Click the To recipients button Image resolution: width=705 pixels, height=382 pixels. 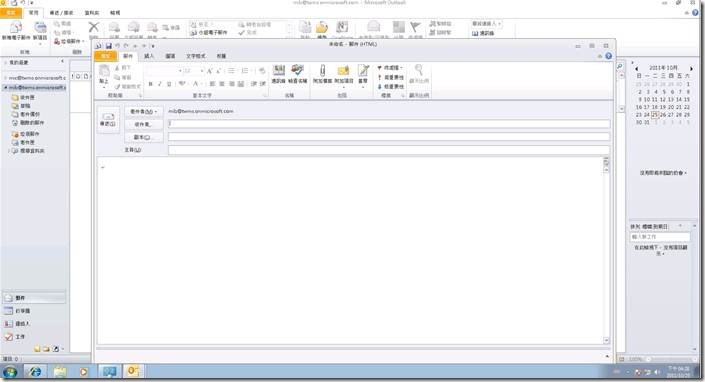coord(143,124)
